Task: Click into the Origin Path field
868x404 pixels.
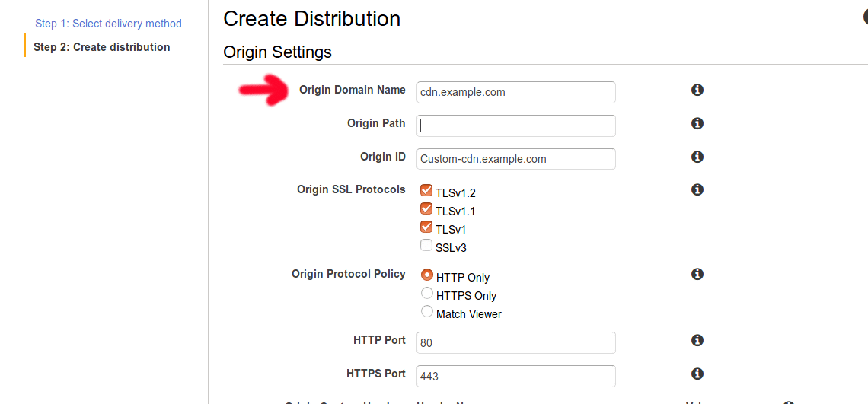Action: [515, 126]
